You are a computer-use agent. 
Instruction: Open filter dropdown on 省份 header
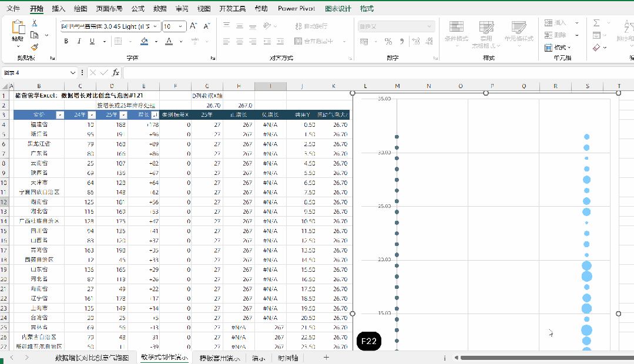pyautogui.click(x=60, y=115)
